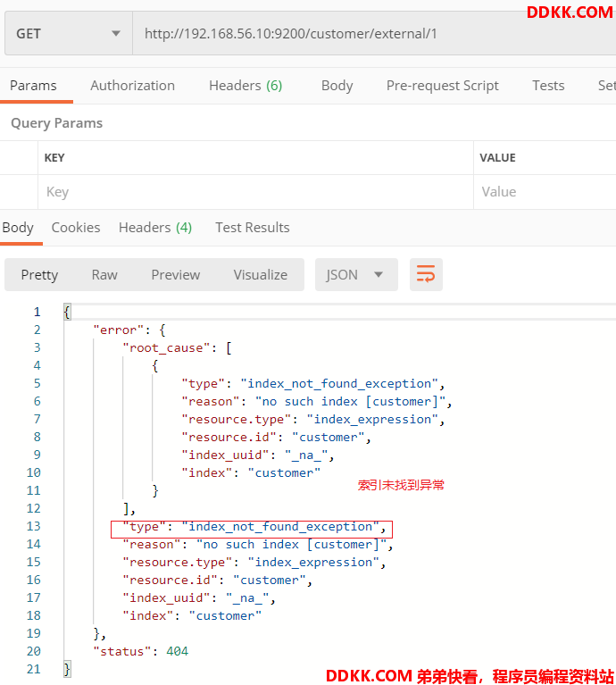Click "no such index [customer]" on line 6
The height and width of the screenshot is (685, 616).
pyautogui.click(x=350, y=402)
